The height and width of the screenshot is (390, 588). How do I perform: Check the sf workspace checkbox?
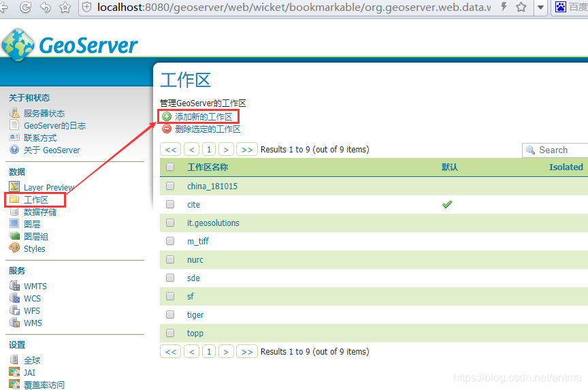(170, 296)
